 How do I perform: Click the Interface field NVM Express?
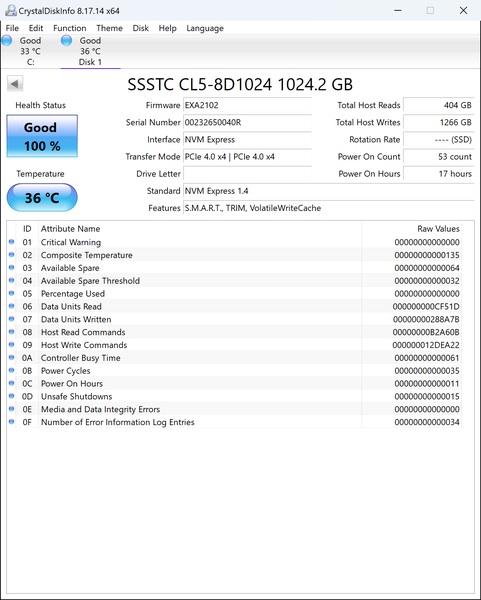click(247, 140)
